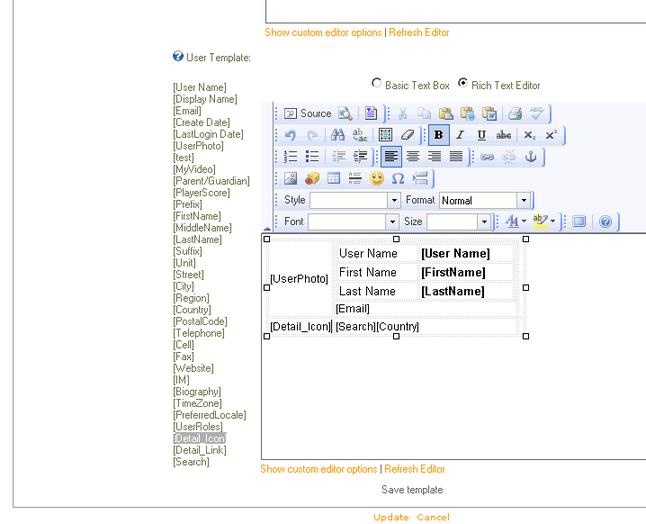Viewport: 646px width, 524px height.
Task: Insert a bulleted list
Action: pyautogui.click(x=312, y=157)
